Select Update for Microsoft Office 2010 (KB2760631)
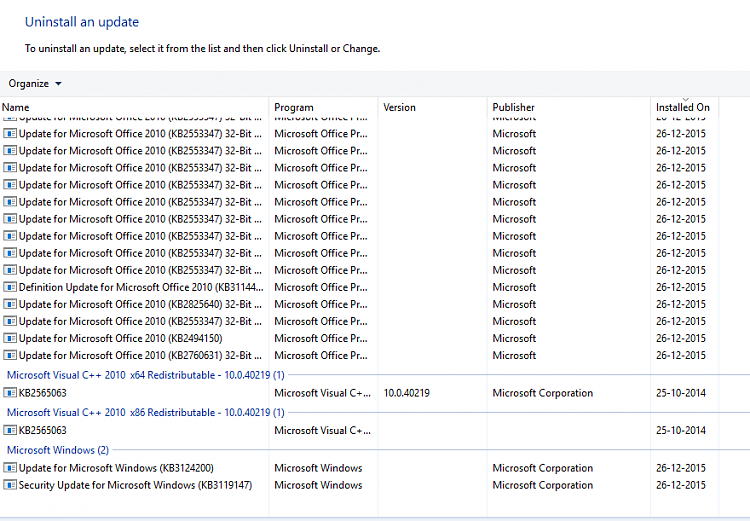 [x=140, y=355]
